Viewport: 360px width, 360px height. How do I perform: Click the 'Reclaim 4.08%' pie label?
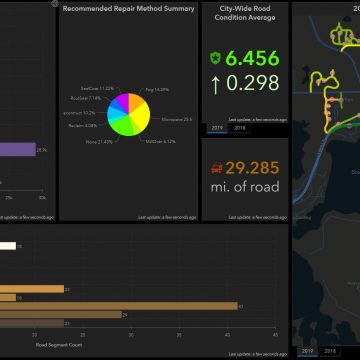(83, 126)
